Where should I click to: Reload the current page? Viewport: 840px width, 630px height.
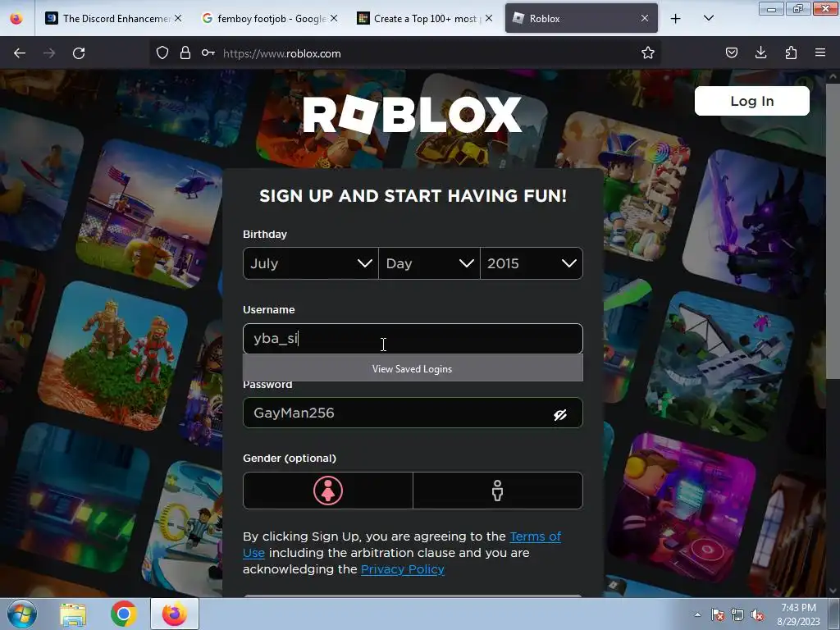click(x=79, y=53)
